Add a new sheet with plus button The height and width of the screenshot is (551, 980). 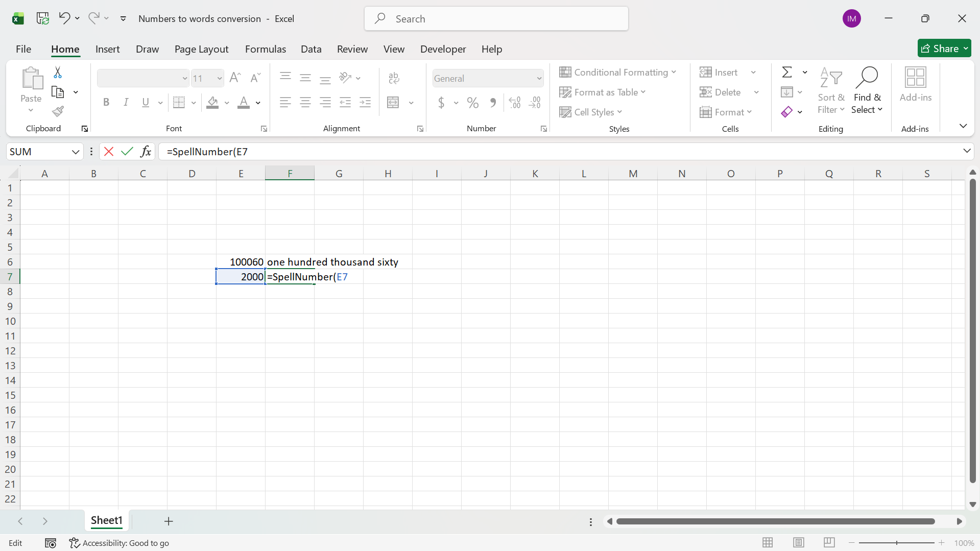click(x=169, y=521)
